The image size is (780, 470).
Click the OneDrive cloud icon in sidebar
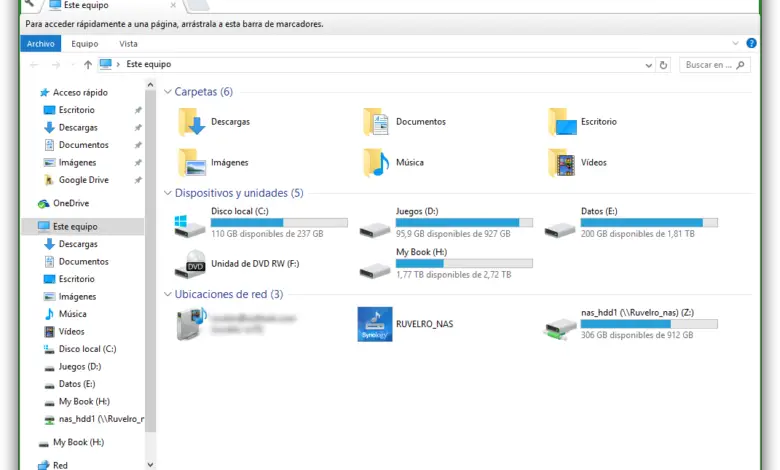tap(43, 203)
